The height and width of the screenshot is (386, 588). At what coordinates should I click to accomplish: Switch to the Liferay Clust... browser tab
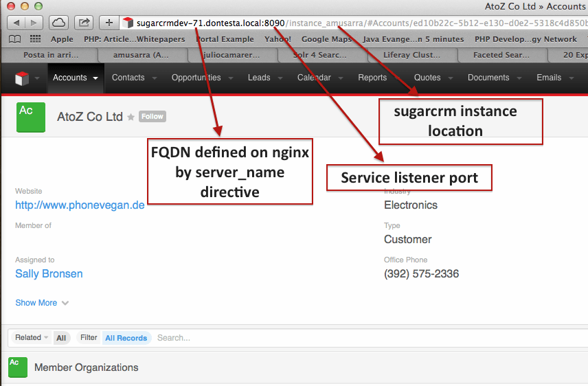(x=411, y=55)
